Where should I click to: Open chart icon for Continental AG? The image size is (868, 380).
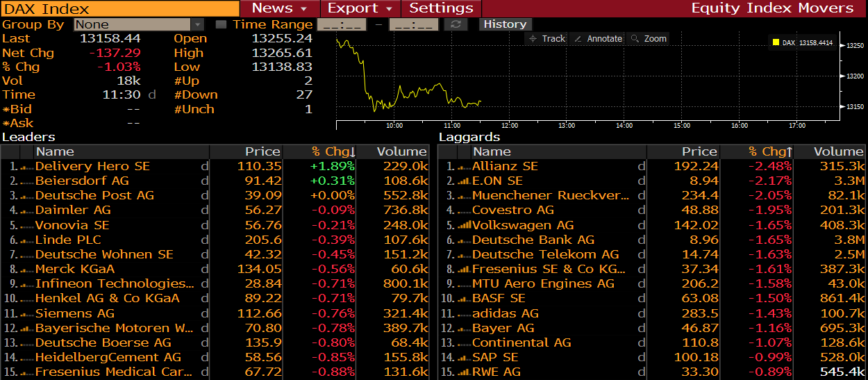pos(464,343)
